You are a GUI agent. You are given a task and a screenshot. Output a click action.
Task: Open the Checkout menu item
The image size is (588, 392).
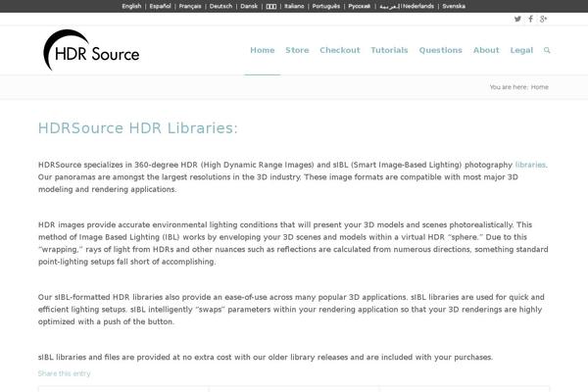pyautogui.click(x=340, y=50)
